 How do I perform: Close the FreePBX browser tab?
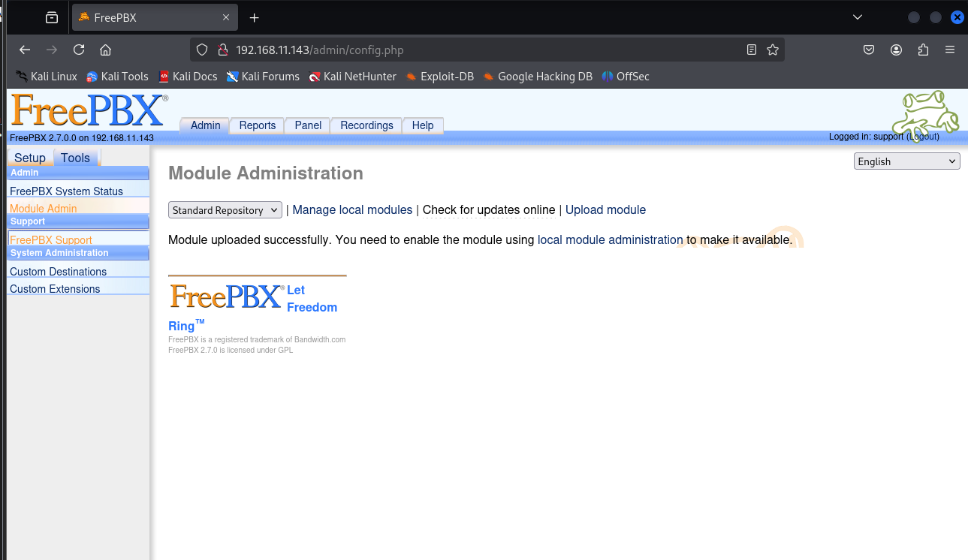227,18
